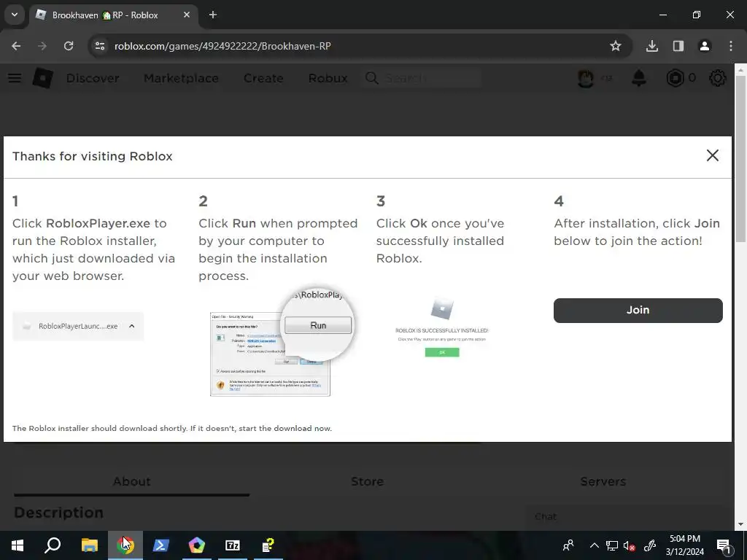Open site information icon in address bar
The image size is (747, 560).
(x=100, y=46)
